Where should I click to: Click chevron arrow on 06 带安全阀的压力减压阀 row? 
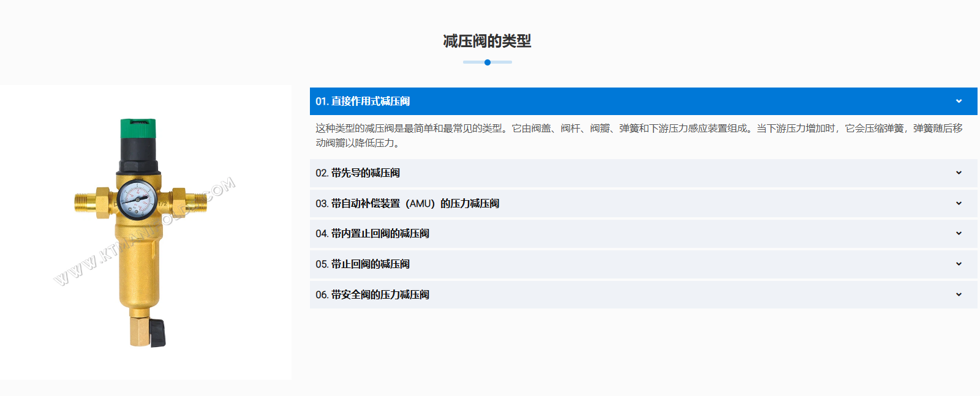pos(959,295)
